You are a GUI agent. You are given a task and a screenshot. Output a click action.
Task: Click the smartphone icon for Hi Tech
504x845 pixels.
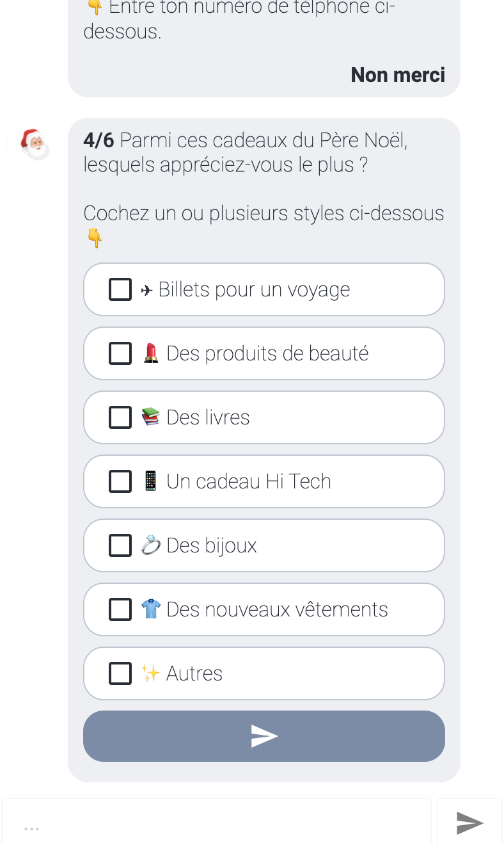click(x=151, y=481)
